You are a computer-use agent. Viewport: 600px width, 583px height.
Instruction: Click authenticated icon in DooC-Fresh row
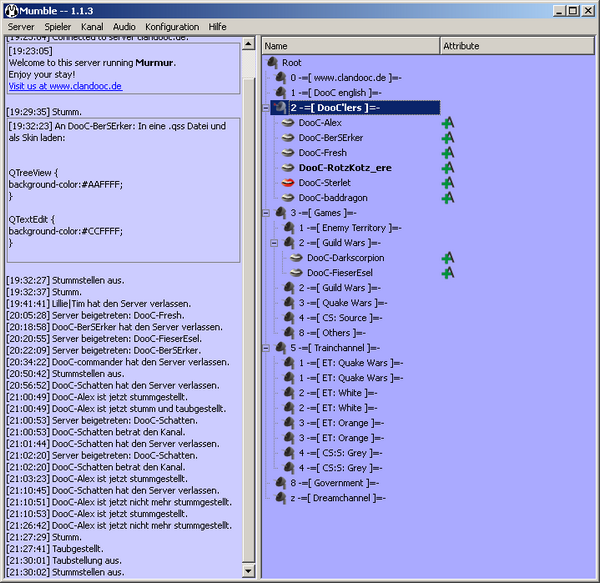[448, 153]
